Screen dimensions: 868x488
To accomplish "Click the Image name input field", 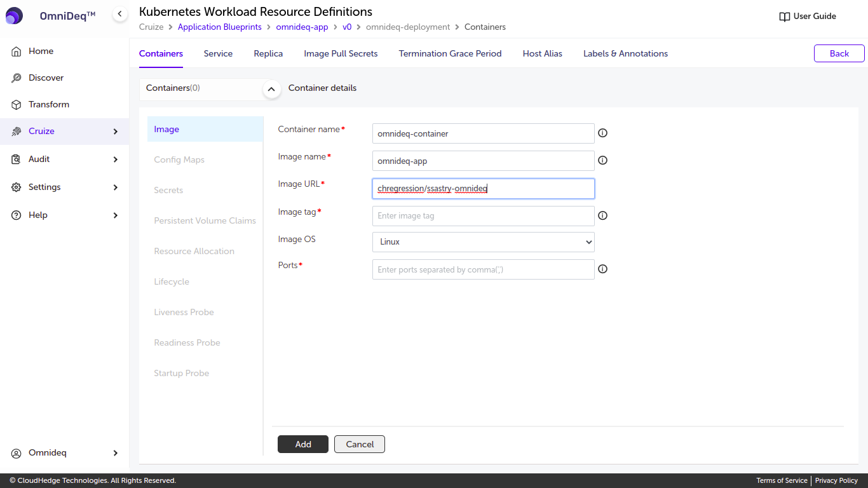I will pos(484,161).
